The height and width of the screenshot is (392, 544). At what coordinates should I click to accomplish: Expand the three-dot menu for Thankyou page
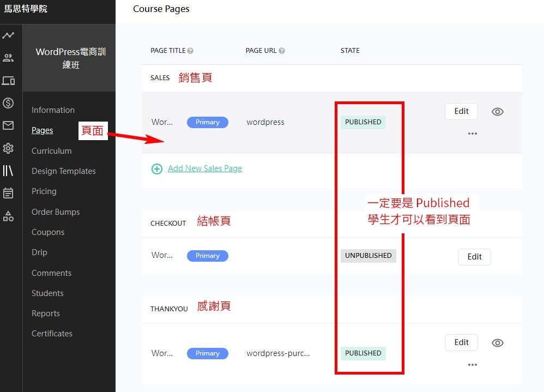tap(472, 365)
